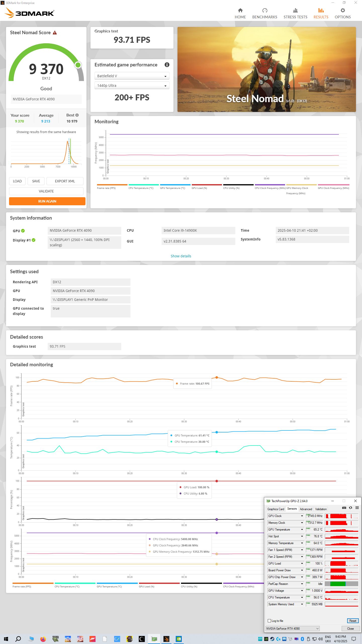Expand the PerfCap Reason sensor dropdown

click(302, 584)
